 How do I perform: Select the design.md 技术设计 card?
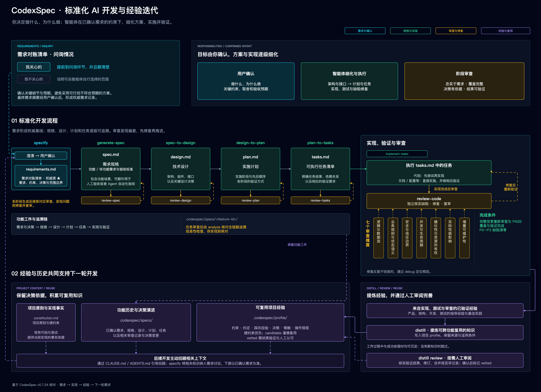181,169
